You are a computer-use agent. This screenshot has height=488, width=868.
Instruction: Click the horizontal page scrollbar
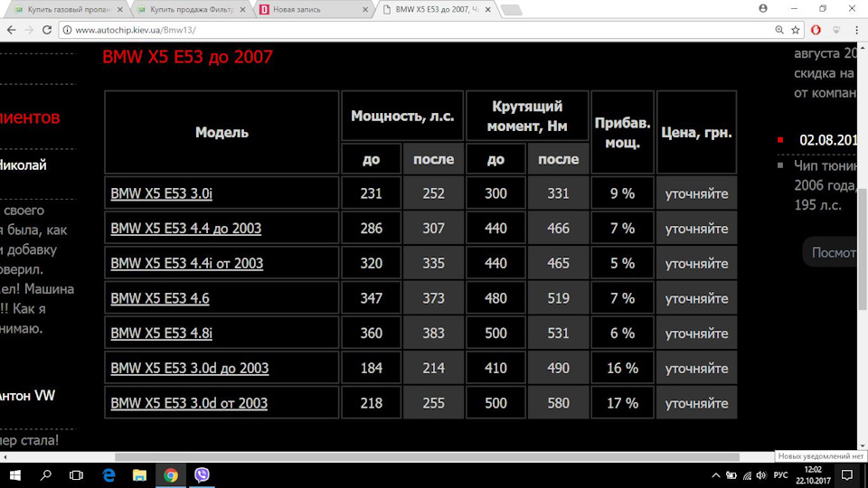click(426, 457)
